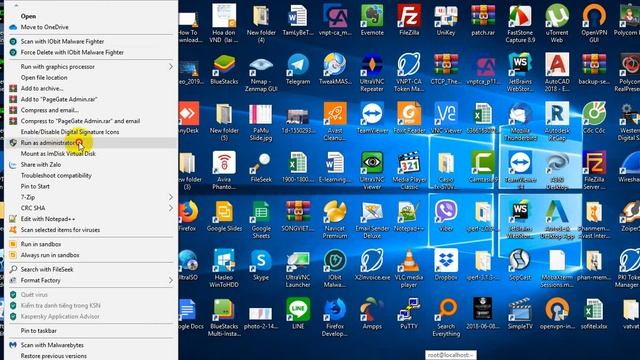The image size is (640, 360).
Task: Choose Add to archive...
Action: [x=91, y=89]
